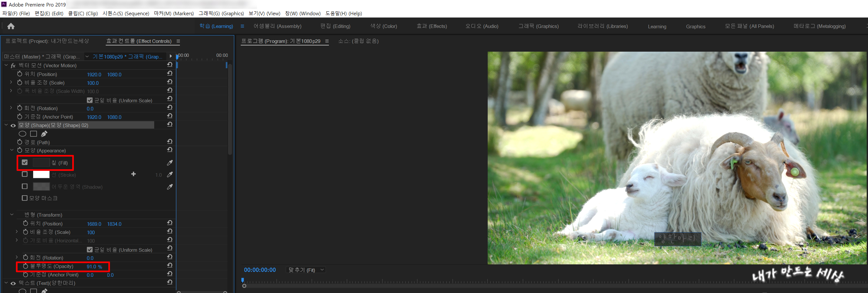Screen dimensions: 868x293
Task: Open the Window menu
Action: (303, 13)
